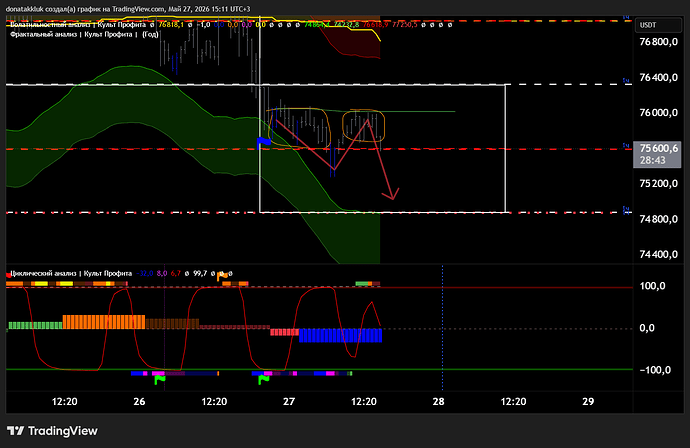The image size is (690, 448).
Task: Click the 12:20 label between 28 and 29
Action: 514,401
